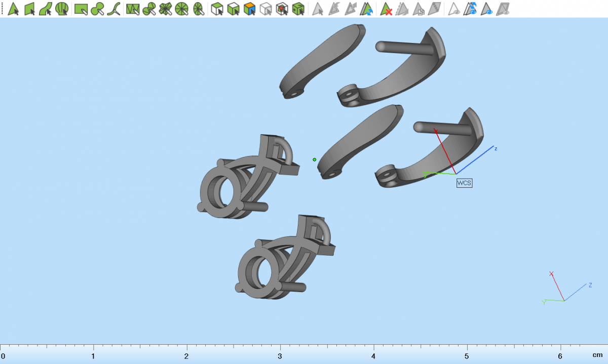Image resolution: width=608 pixels, height=364 pixels.
Task: Hide marked triangles with gray eye icon
Action: pyautogui.click(x=454, y=9)
